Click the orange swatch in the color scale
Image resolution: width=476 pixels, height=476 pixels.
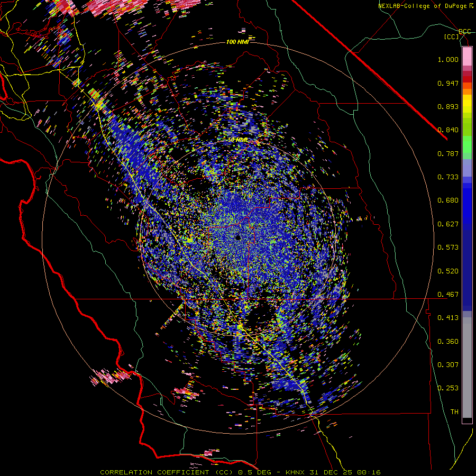click(x=467, y=91)
